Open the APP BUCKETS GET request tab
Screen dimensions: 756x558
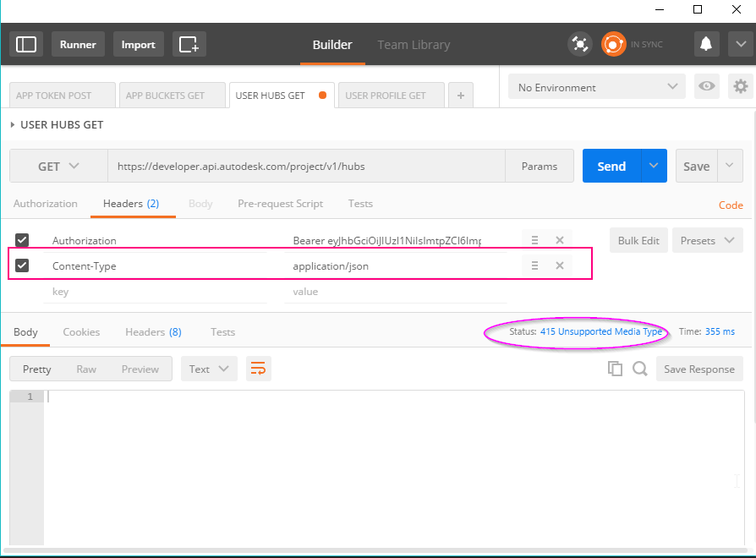tap(172, 95)
